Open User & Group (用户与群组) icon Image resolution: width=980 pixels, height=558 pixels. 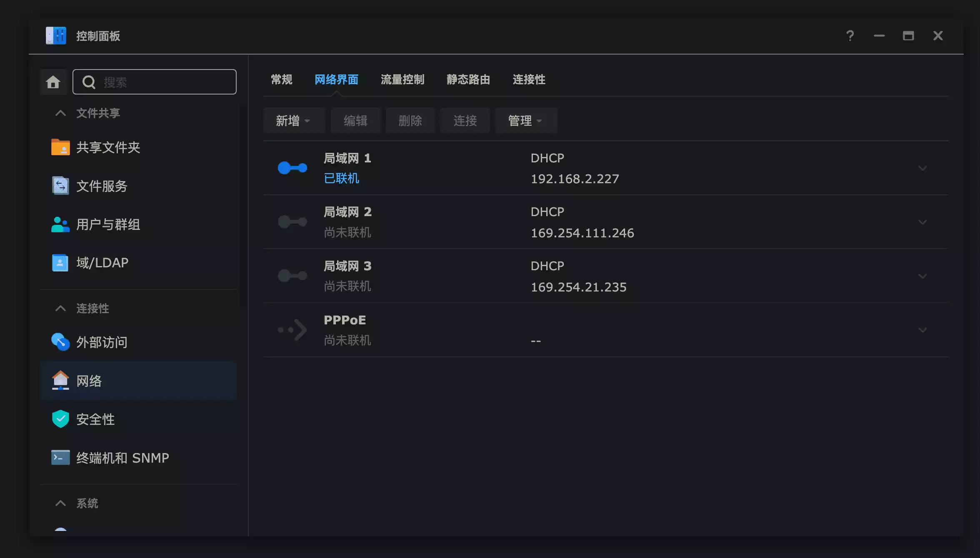click(x=60, y=224)
